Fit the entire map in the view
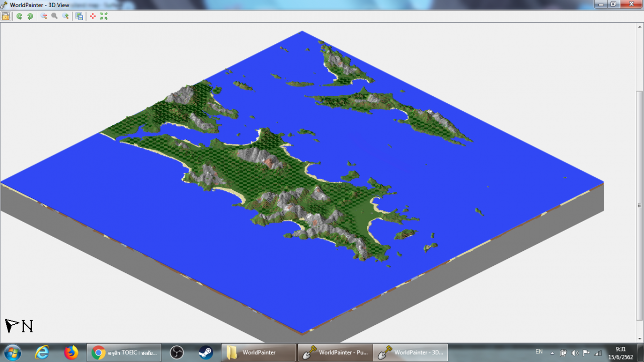 tap(104, 16)
